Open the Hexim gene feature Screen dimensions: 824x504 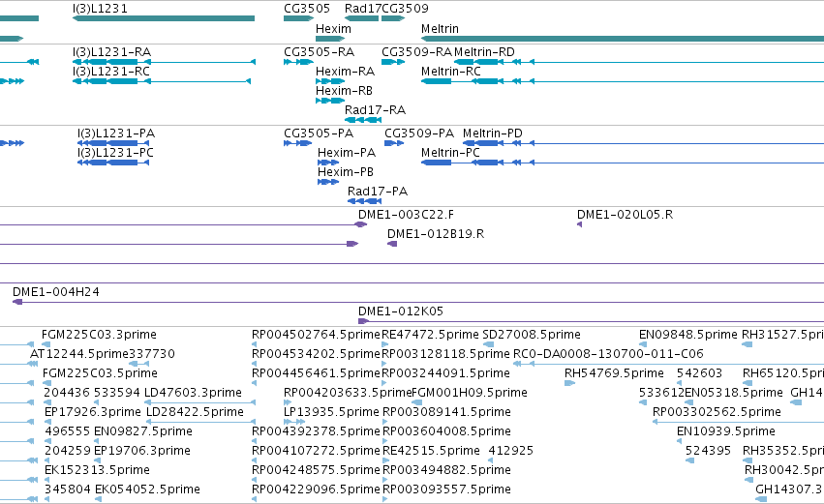pos(330,39)
